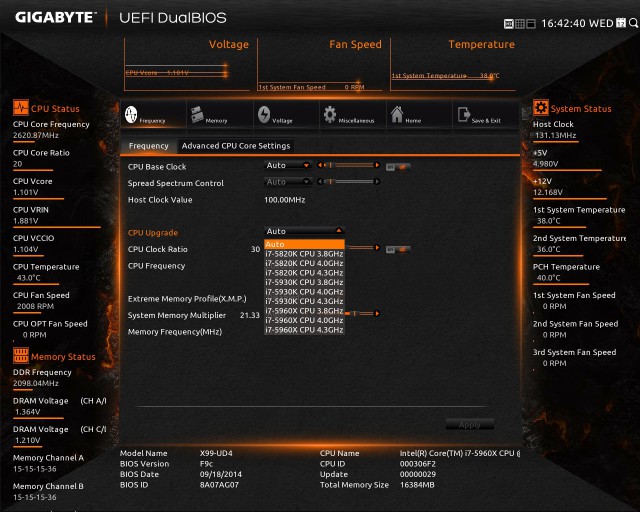Screen dimensions: 640x512
Task: Select the window layout icon near clock
Action: (x=531, y=24)
